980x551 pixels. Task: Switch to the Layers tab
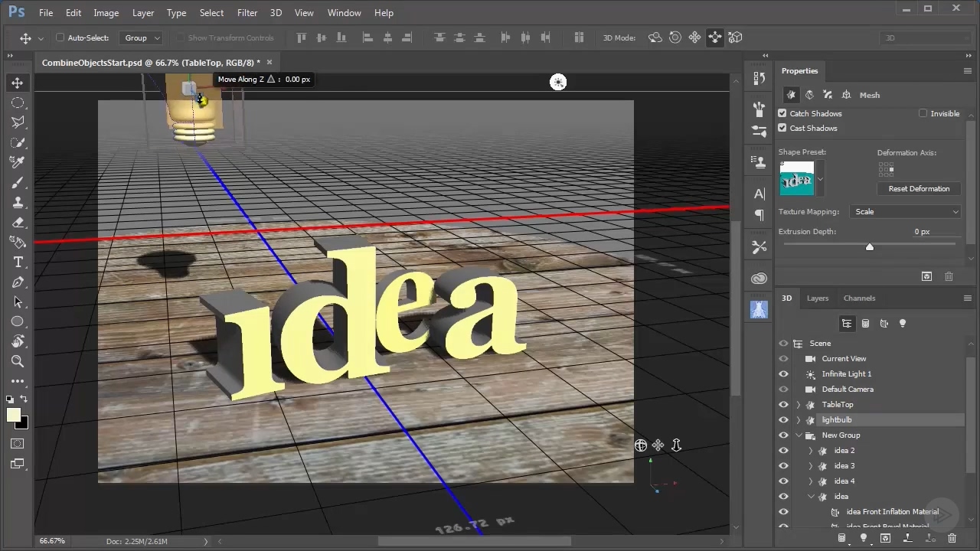pyautogui.click(x=817, y=298)
